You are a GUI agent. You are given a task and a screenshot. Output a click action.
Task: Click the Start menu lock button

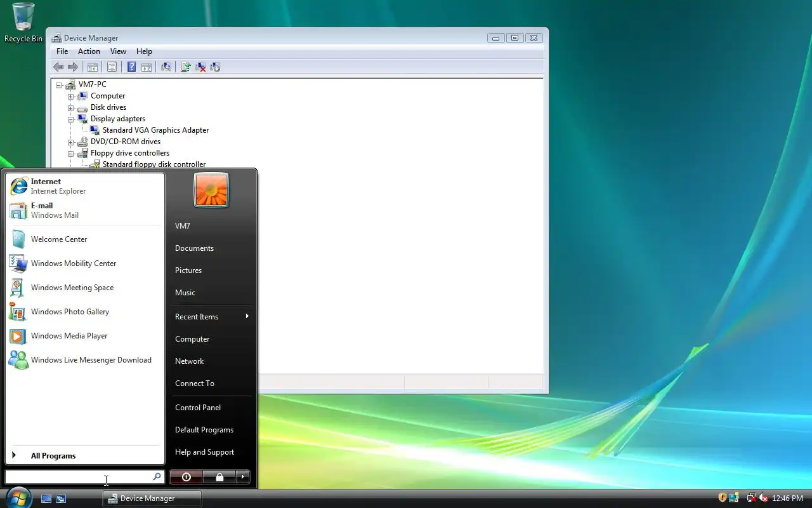point(219,477)
